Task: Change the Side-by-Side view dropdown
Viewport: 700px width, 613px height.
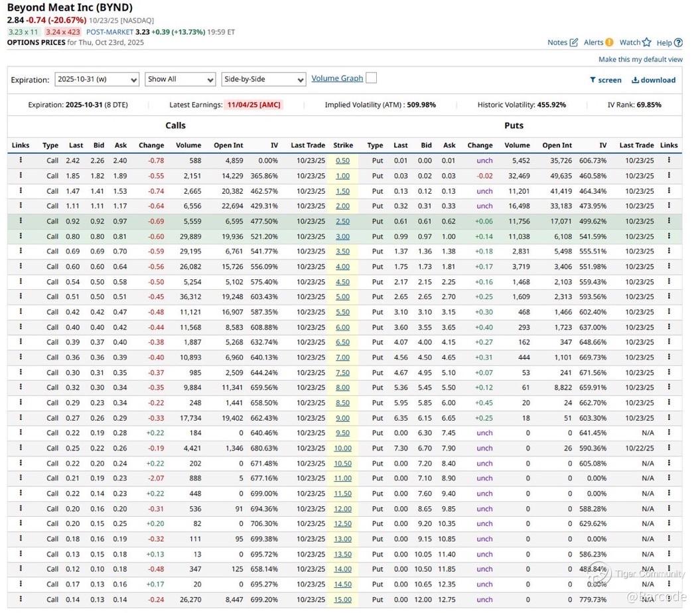Action: (263, 80)
